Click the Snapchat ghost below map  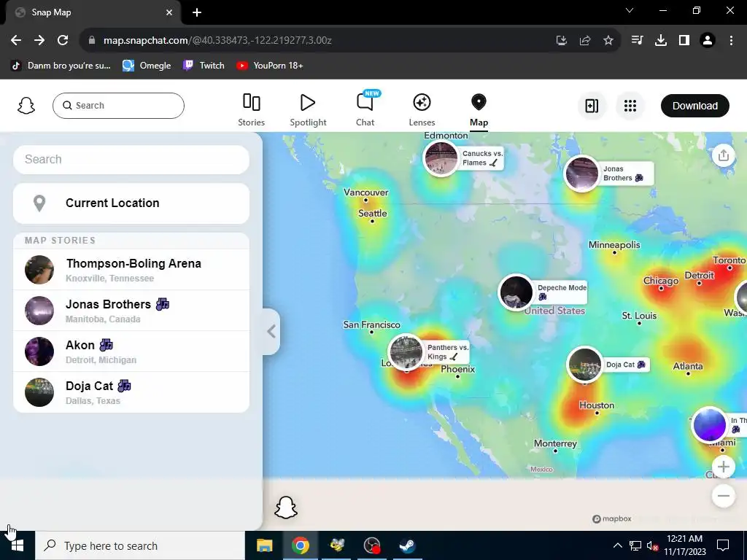click(286, 507)
